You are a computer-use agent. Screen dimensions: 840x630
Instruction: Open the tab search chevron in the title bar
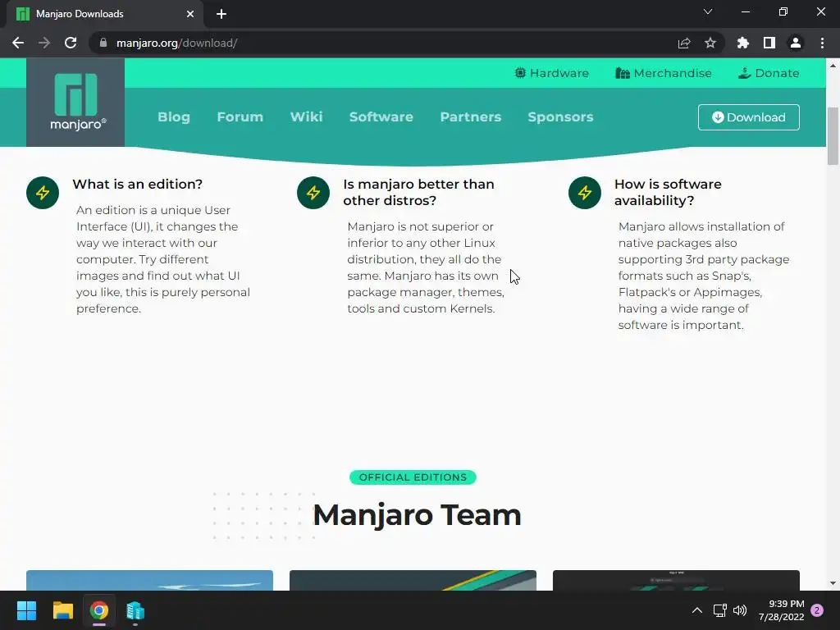(x=708, y=11)
